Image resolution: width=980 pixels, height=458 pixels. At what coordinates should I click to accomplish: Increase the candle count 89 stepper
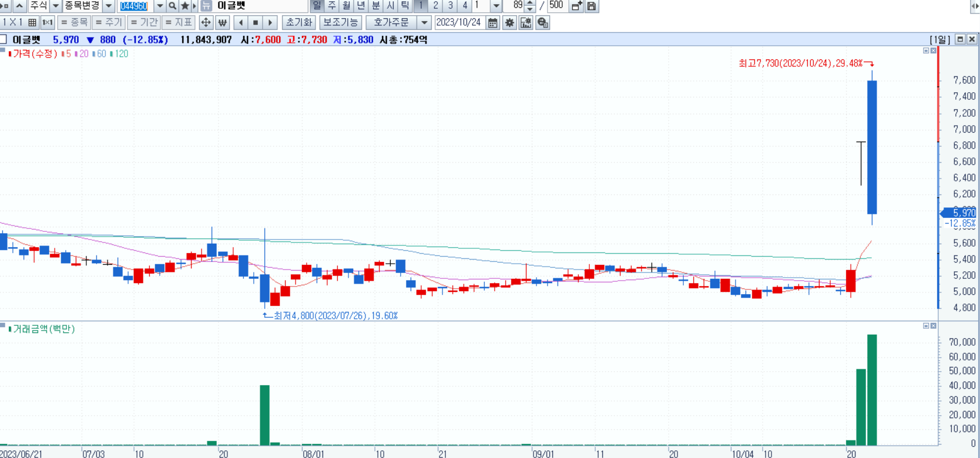(x=530, y=3)
